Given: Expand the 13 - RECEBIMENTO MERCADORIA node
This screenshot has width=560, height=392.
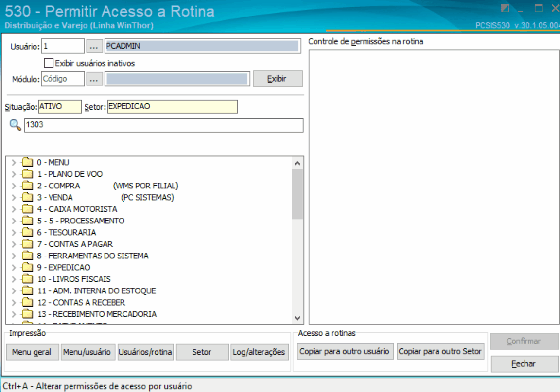Looking at the screenshot, I should (14, 314).
